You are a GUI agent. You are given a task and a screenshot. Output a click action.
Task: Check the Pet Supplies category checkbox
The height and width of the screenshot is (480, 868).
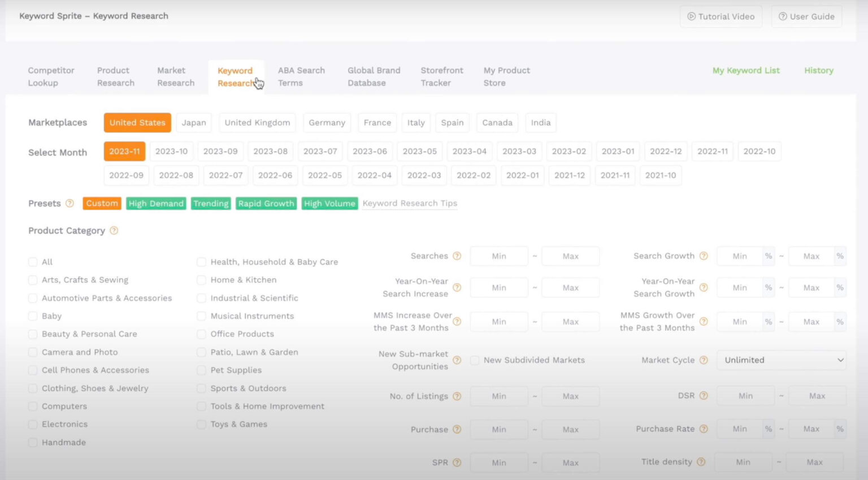(202, 370)
